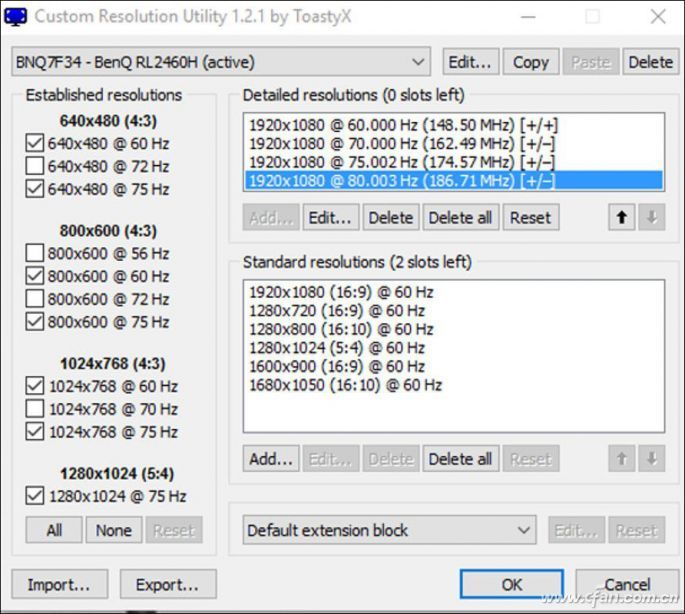685x614 pixels.
Task: Delete the active monitor entry
Action: [x=650, y=62]
